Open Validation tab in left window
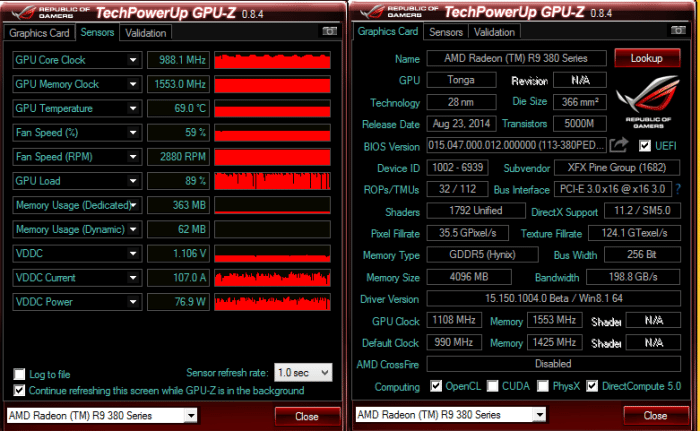The image size is (700, 431). coord(146,33)
